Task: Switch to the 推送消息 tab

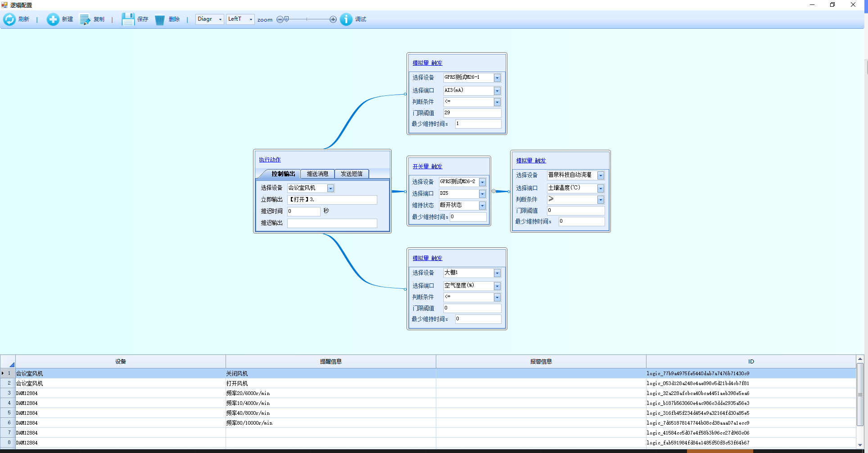Action: (x=317, y=174)
